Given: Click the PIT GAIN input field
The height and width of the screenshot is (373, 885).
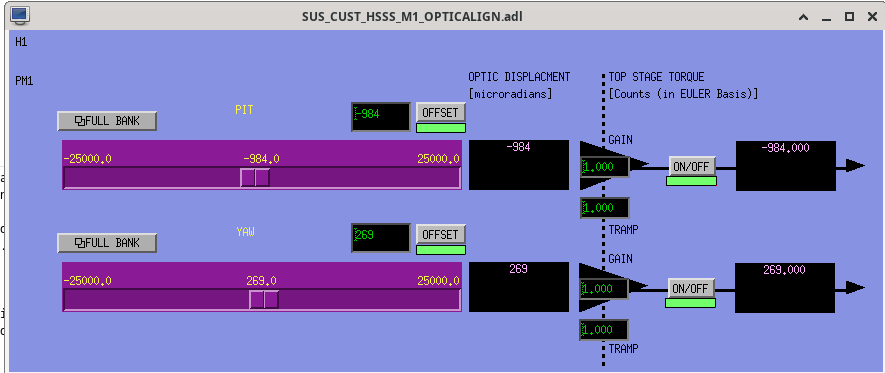Looking at the screenshot, I should pyautogui.click(x=604, y=167).
